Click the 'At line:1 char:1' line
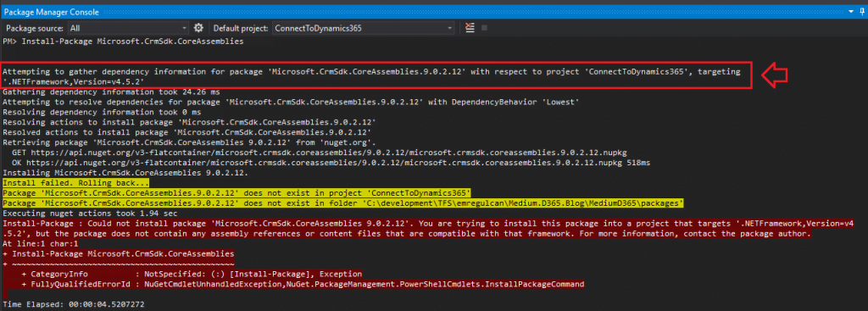Screen dimensions: 868x311 coord(42,243)
